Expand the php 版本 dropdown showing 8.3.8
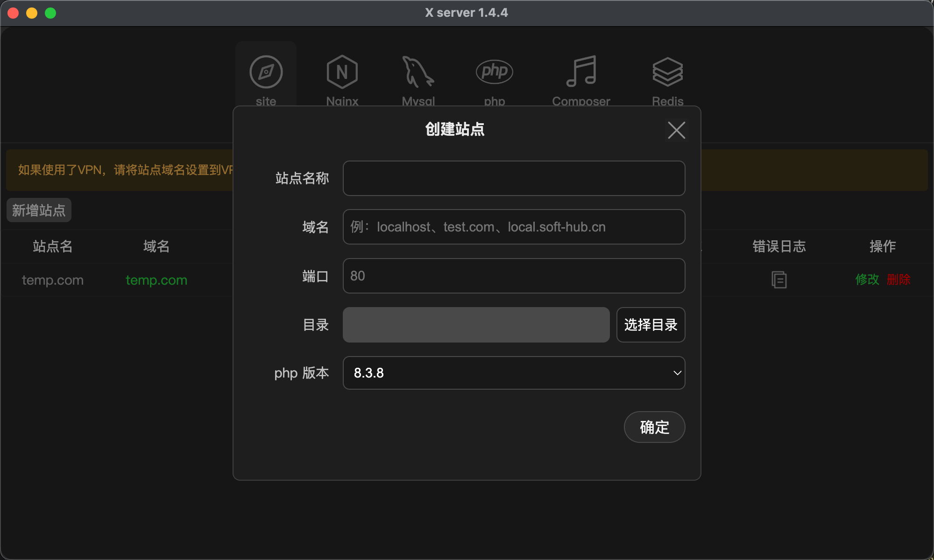 (x=514, y=373)
